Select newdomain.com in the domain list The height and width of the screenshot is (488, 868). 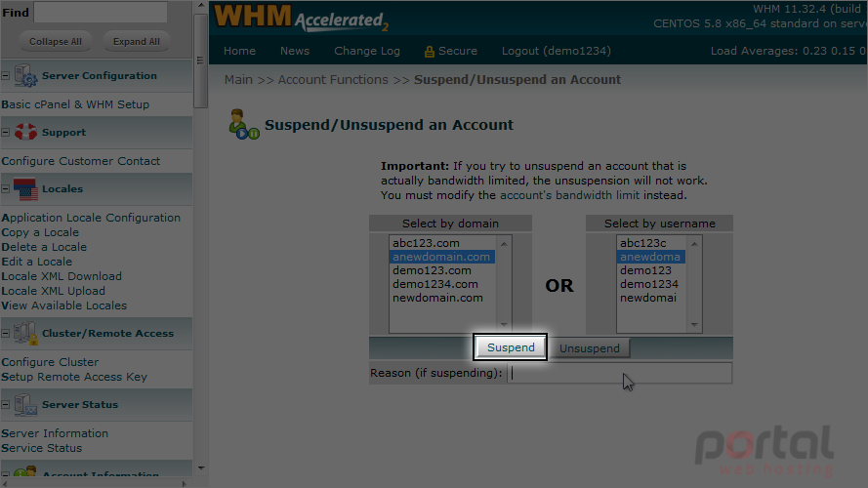[x=441, y=298]
